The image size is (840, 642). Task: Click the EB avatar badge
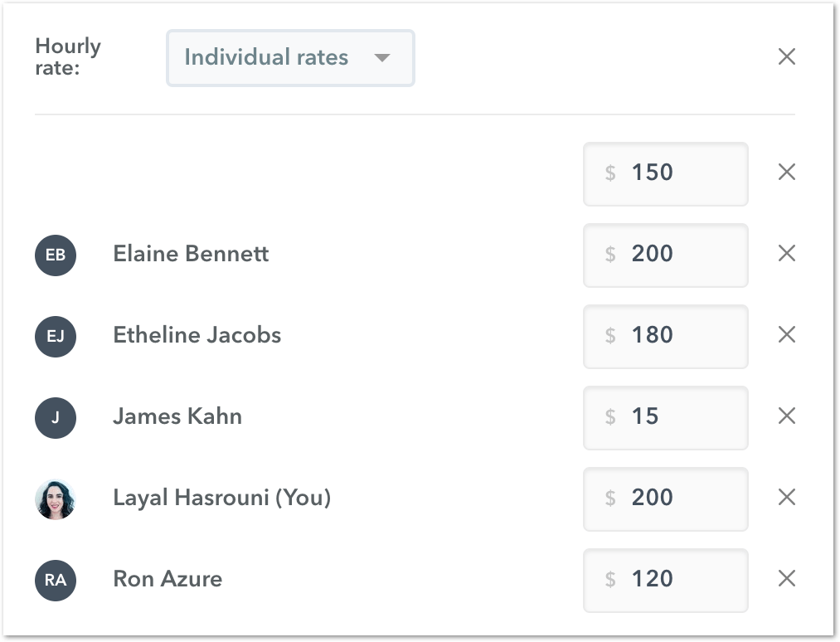(x=56, y=255)
